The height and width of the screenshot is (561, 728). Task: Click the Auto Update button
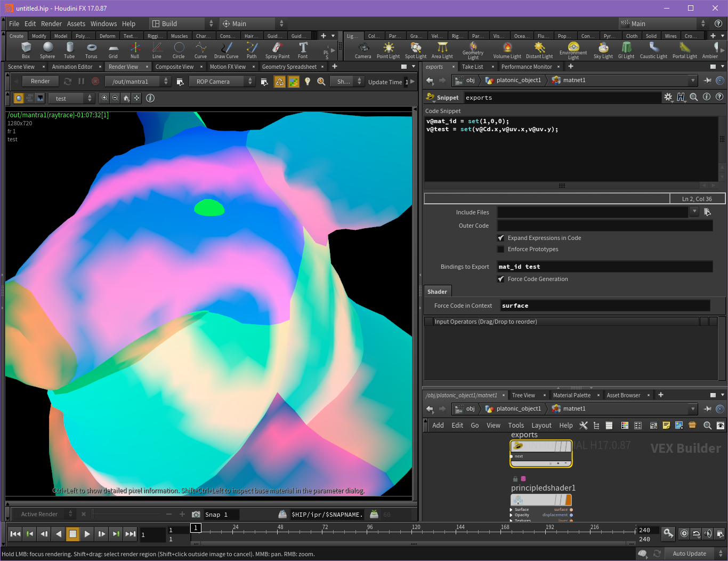click(x=689, y=554)
